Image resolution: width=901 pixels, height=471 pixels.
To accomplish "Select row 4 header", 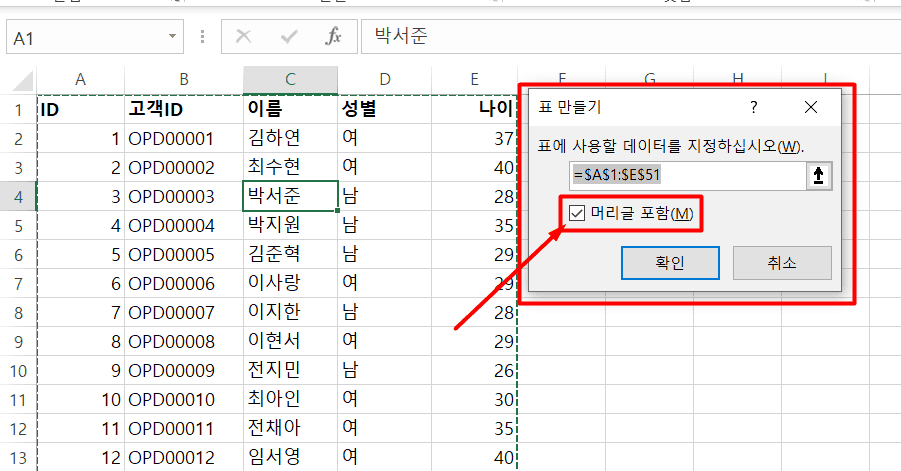I will point(18,196).
